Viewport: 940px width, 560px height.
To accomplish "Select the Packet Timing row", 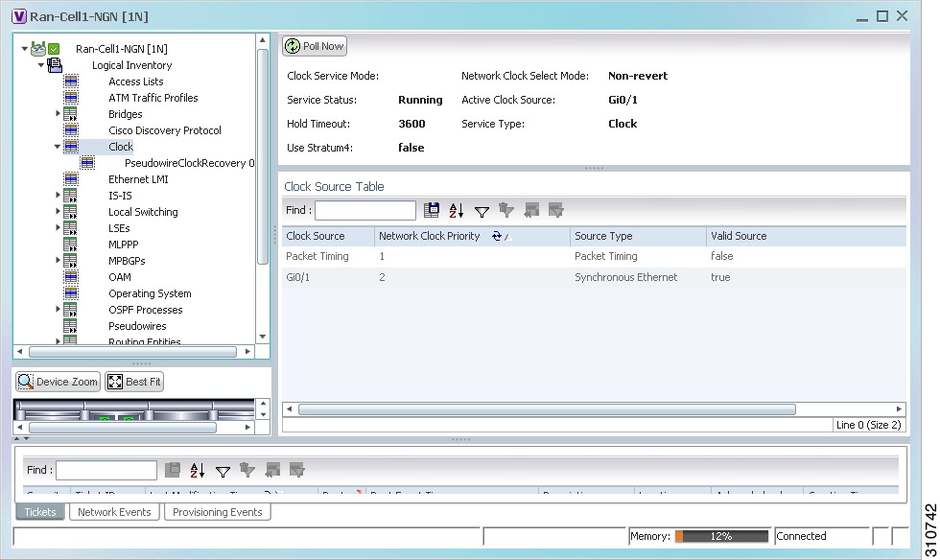I will [594, 256].
